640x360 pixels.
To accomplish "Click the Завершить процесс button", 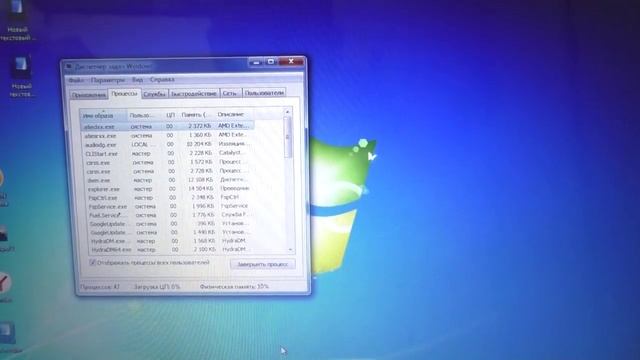I will pyautogui.click(x=262, y=264).
